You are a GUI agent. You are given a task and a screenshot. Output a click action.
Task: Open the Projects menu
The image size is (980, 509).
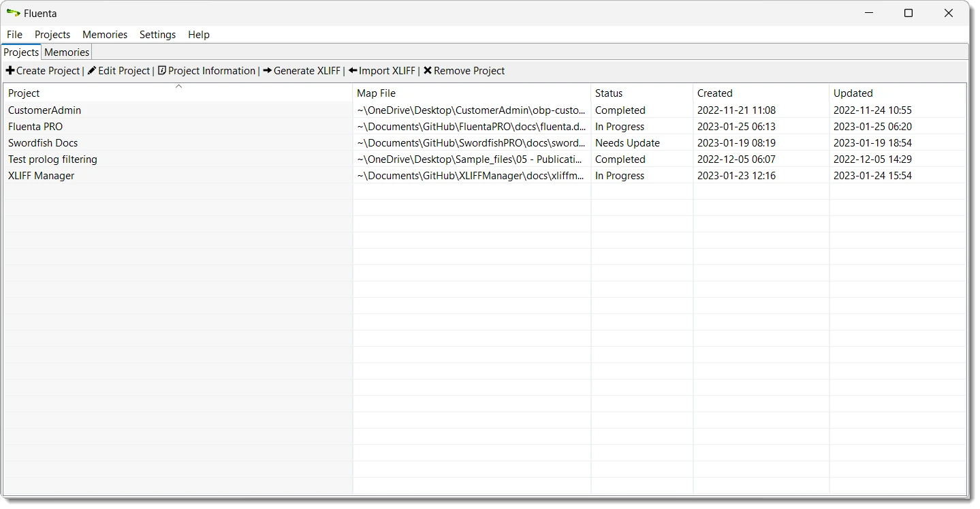[52, 35]
